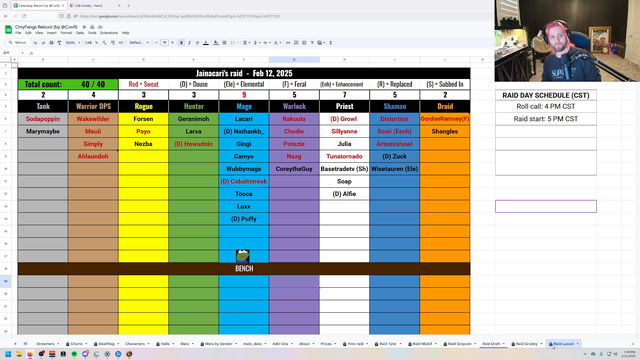The height and width of the screenshot is (360, 640).
Task: Select the CoreytheGuy cell
Action: (x=294, y=169)
